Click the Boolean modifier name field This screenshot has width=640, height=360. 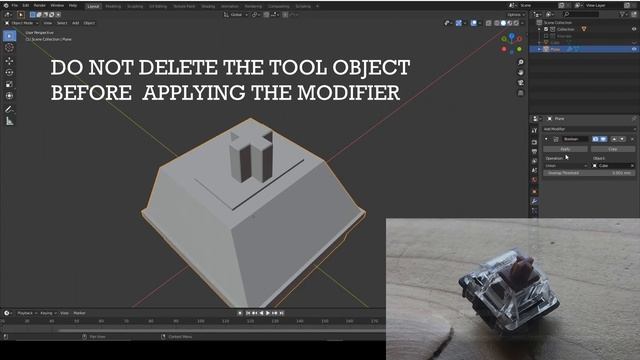pyautogui.click(x=575, y=139)
